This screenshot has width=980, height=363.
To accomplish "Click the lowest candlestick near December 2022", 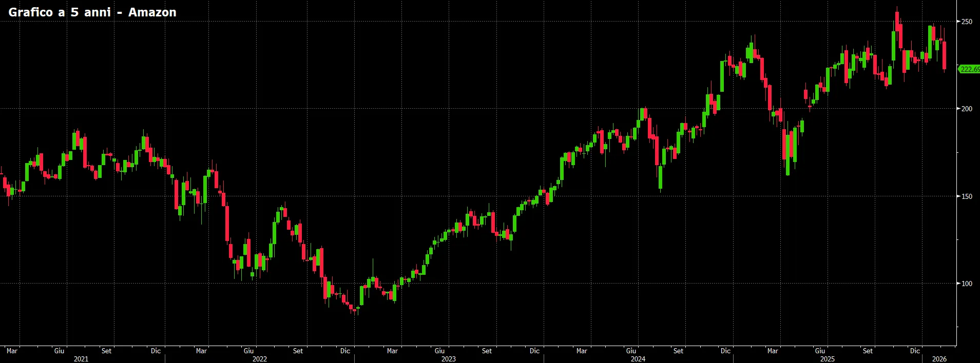I will coord(354,310).
